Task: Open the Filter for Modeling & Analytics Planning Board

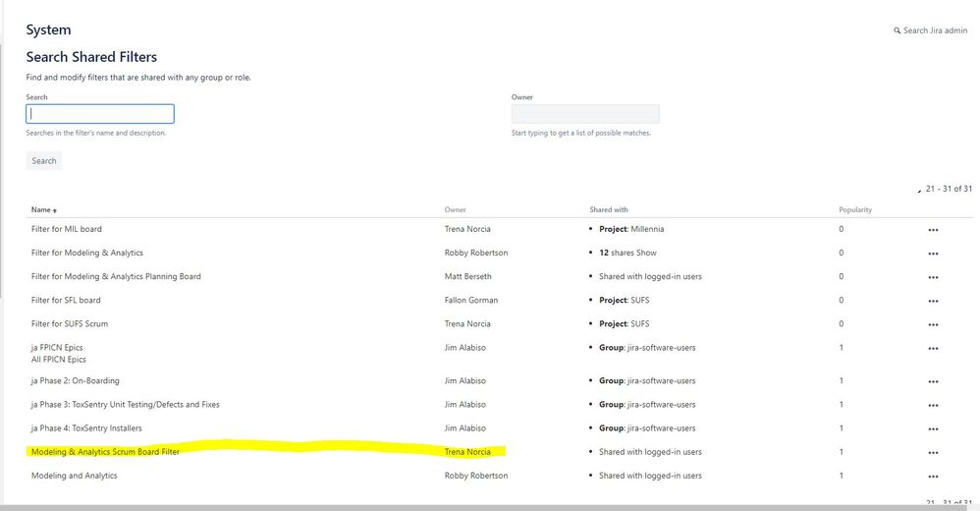Action: coord(116,276)
